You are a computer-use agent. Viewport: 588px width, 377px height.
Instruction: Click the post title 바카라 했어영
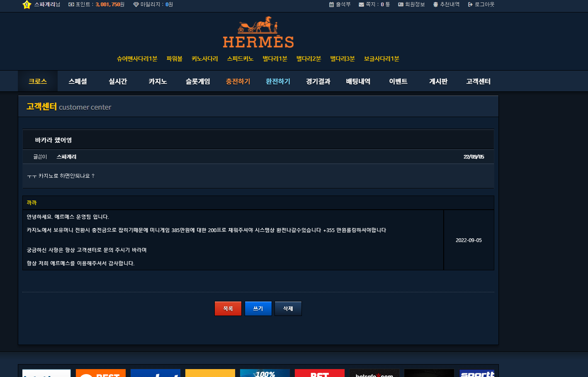53,140
